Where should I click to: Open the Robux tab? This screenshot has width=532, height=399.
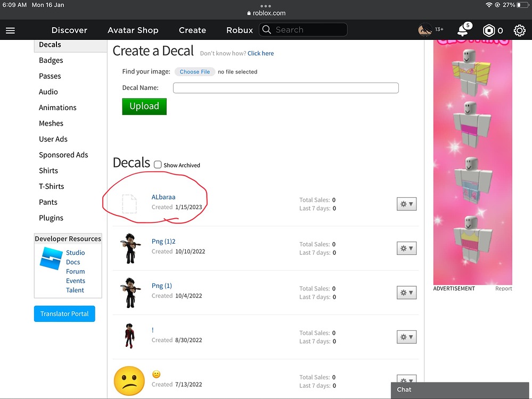(x=240, y=30)
